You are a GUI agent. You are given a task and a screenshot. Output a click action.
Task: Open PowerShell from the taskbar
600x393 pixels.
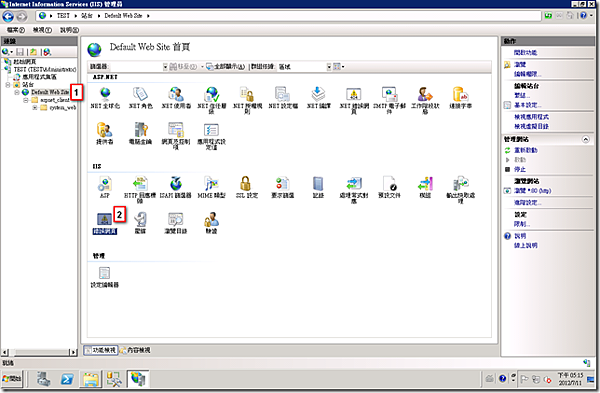[67, 379]
